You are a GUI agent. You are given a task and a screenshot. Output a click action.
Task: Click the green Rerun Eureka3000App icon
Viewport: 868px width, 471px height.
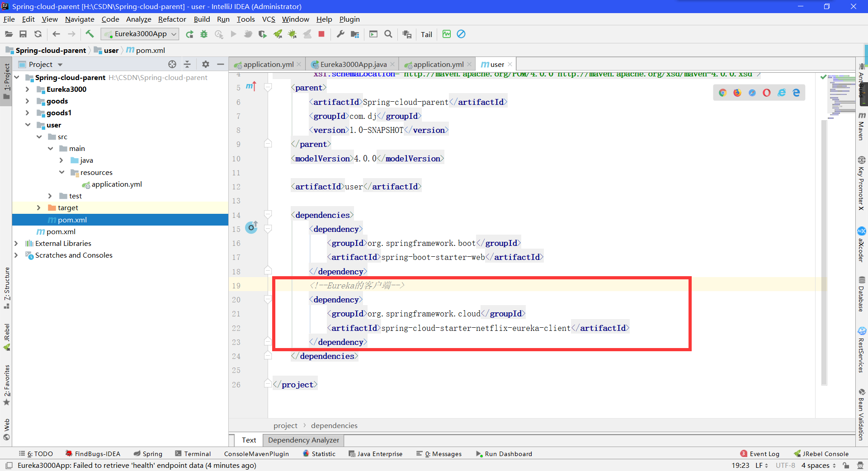click(x=189, y=34)
